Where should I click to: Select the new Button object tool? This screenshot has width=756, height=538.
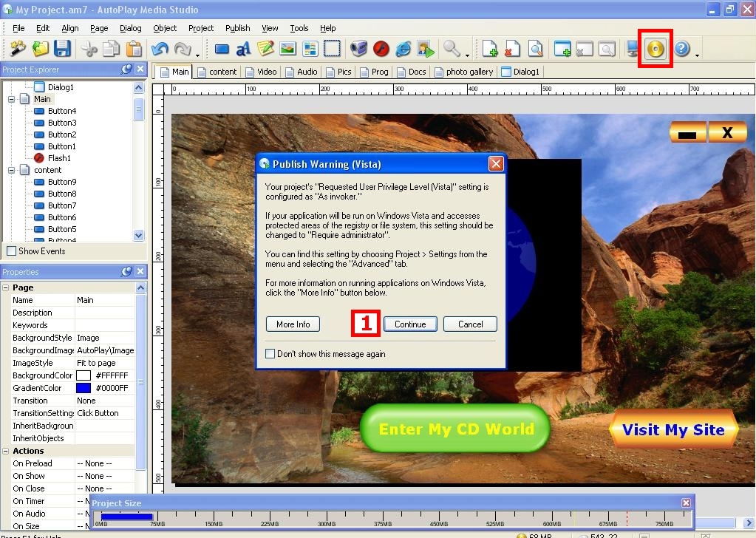click(222, 50)
